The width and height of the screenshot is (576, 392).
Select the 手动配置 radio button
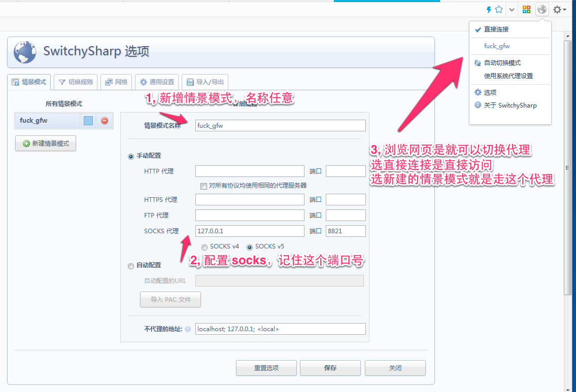[x=131, y=156]
